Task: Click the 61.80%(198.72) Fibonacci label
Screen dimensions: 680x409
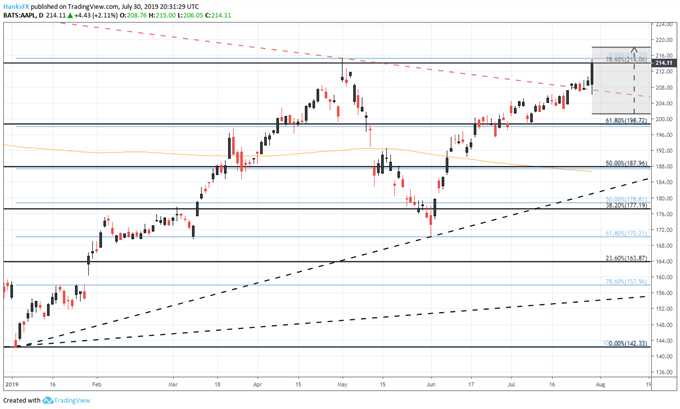Action: (626, 121)
